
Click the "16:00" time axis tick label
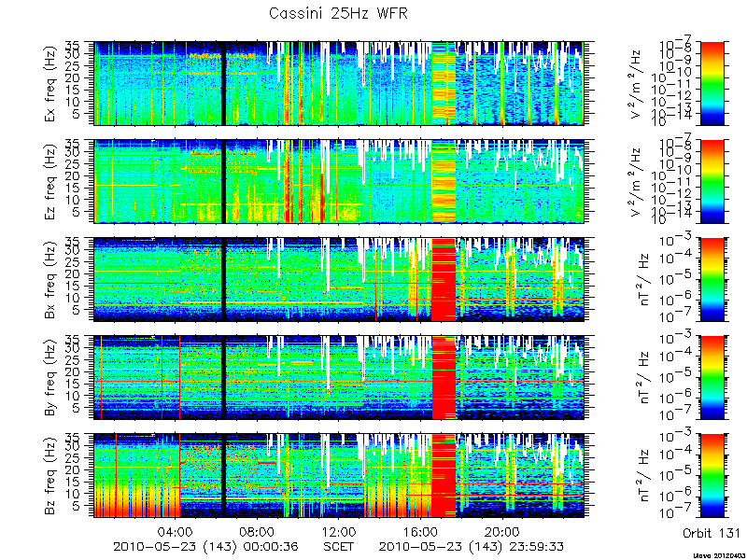point(422,531)
